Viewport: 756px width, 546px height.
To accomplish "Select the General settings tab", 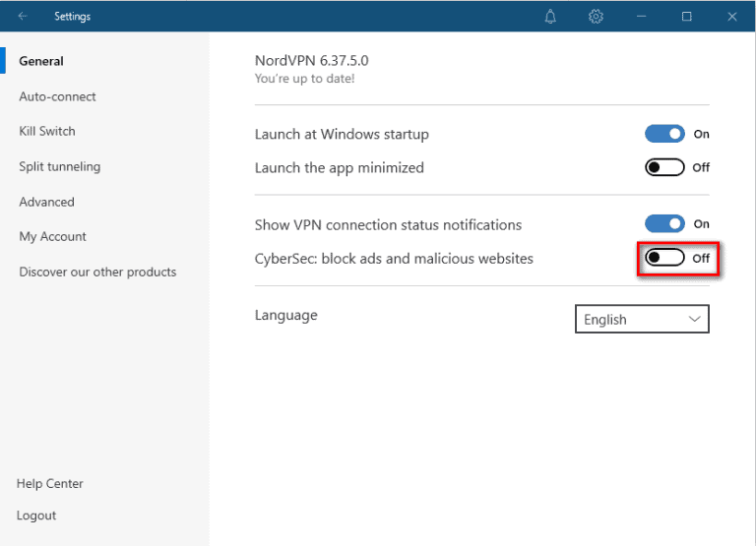I will coord(41,61).
